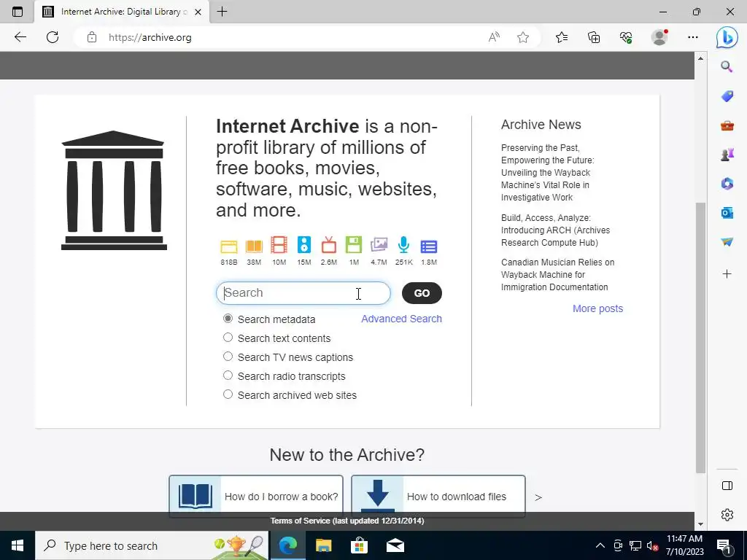Screen dimensions: 747x560
Task: Open the Advanced Search link
Action: point(401,319)
